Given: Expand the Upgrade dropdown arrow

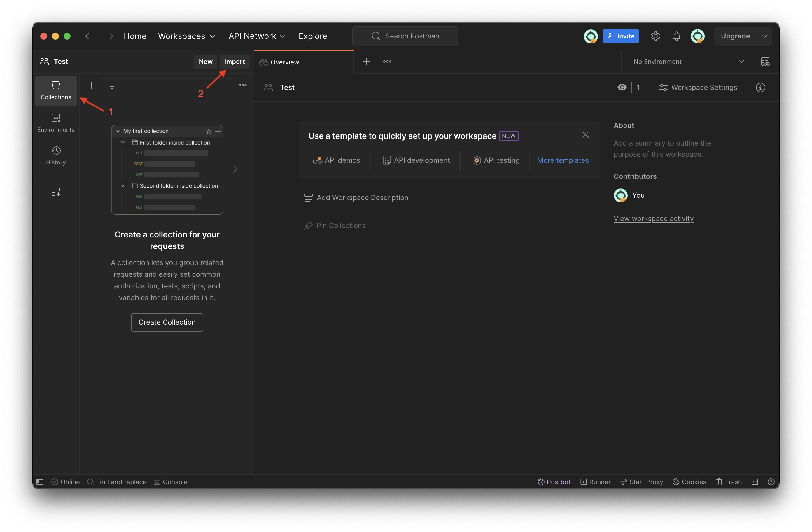Looking at the screenshot, I should pyautogui.click(x=765, y=36).
